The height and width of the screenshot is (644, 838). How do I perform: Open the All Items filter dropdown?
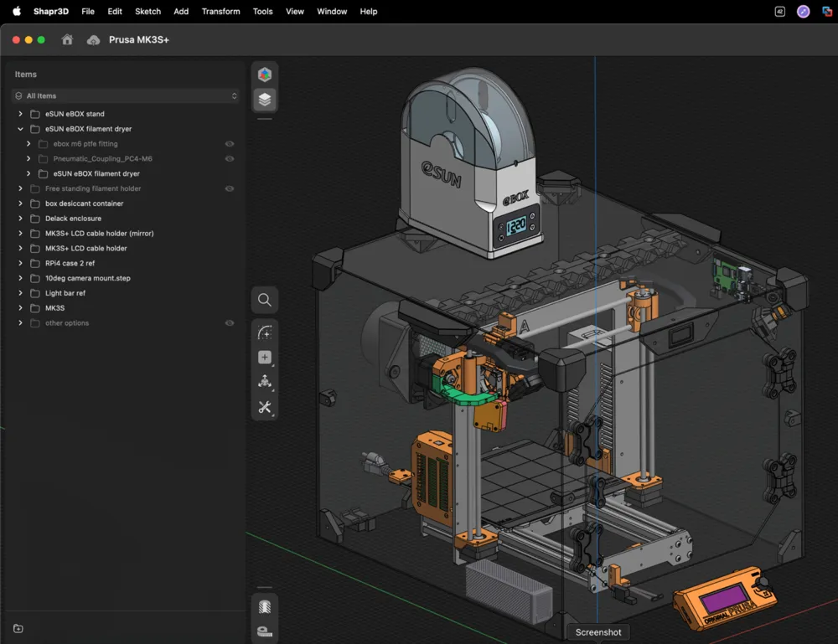point(126,96)
